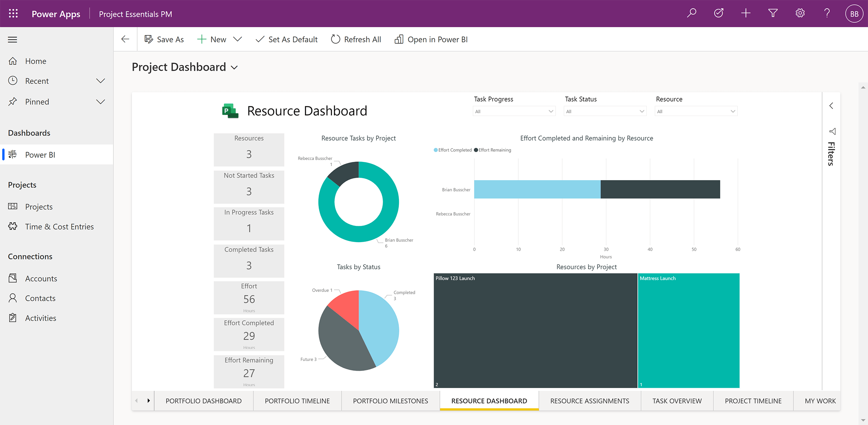Screen dimensions: 868x425
Task: Click the Refresh All button
Action: point(356,39)
